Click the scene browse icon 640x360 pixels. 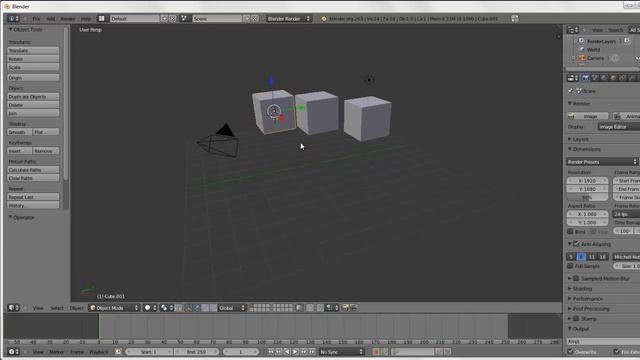184,19
